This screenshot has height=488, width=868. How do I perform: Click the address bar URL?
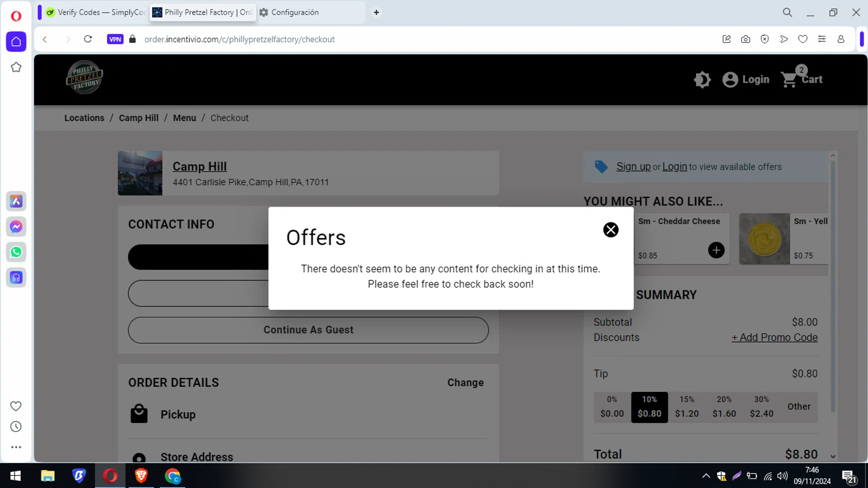[x=240, y=39]
